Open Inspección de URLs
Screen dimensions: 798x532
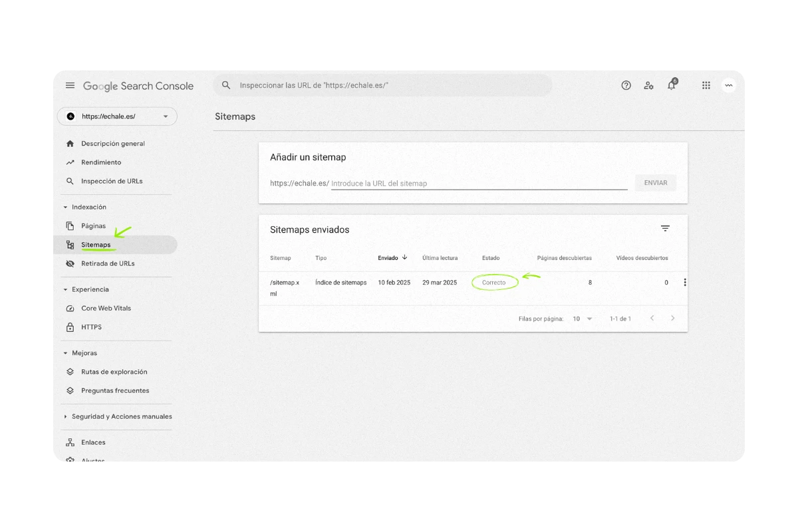tap(112, 181)
